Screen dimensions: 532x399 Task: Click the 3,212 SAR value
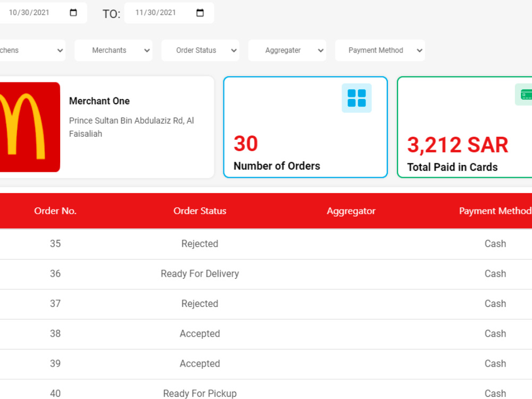click(x=458, y=145)
